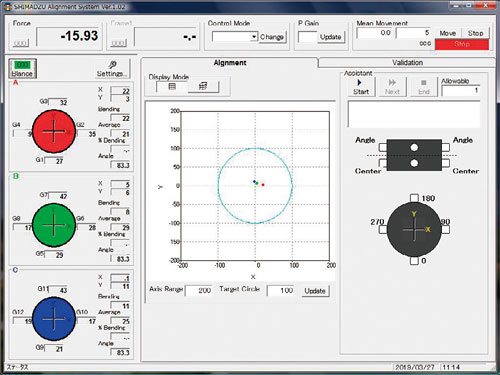Click the End button in Assistant
500x375 pixels.
(423, 87)
